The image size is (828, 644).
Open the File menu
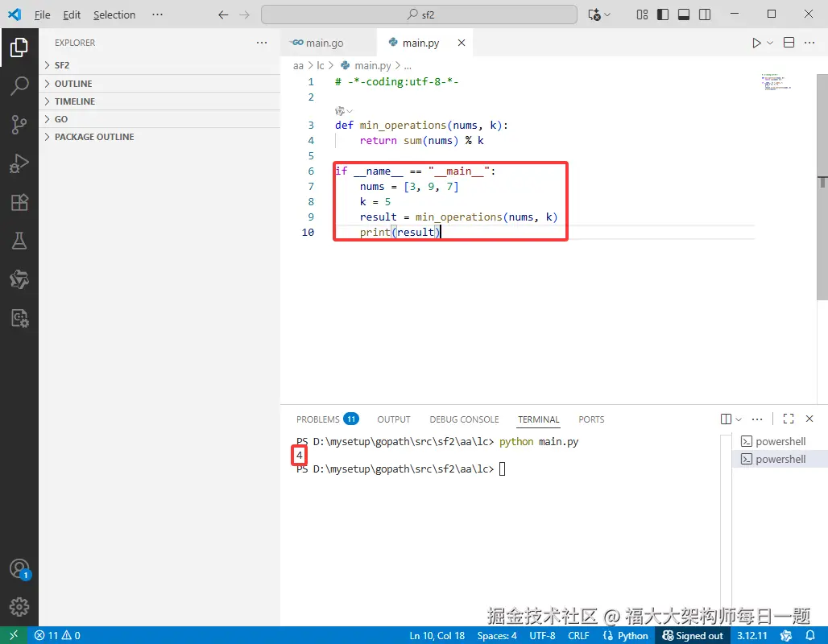pyautogui.click(x=42, y=14)
